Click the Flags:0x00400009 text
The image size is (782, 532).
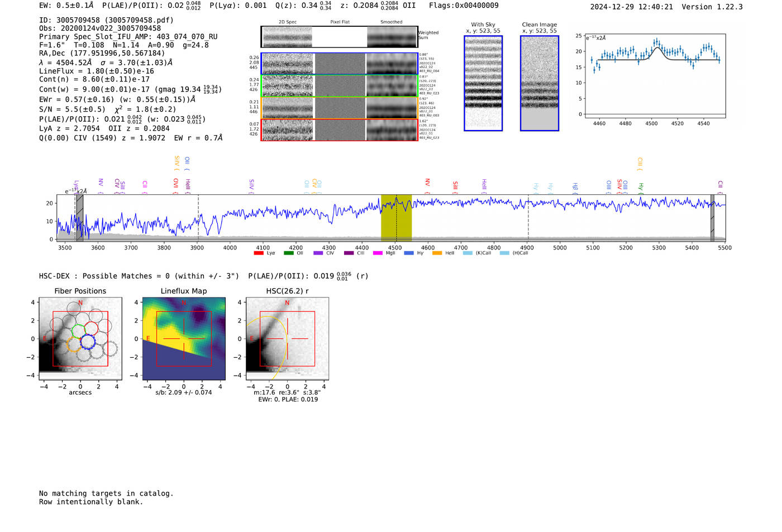coord(464,6)
